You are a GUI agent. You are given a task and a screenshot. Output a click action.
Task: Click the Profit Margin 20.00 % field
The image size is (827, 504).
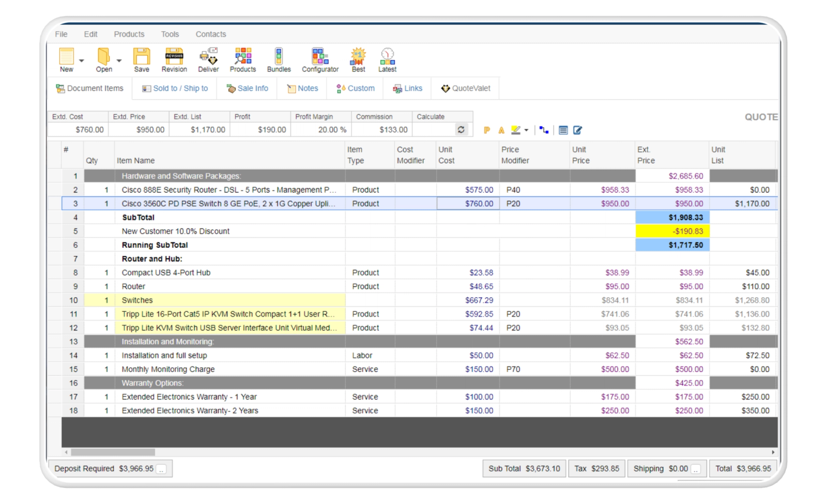pyautogui.click(x=321, y=130)
